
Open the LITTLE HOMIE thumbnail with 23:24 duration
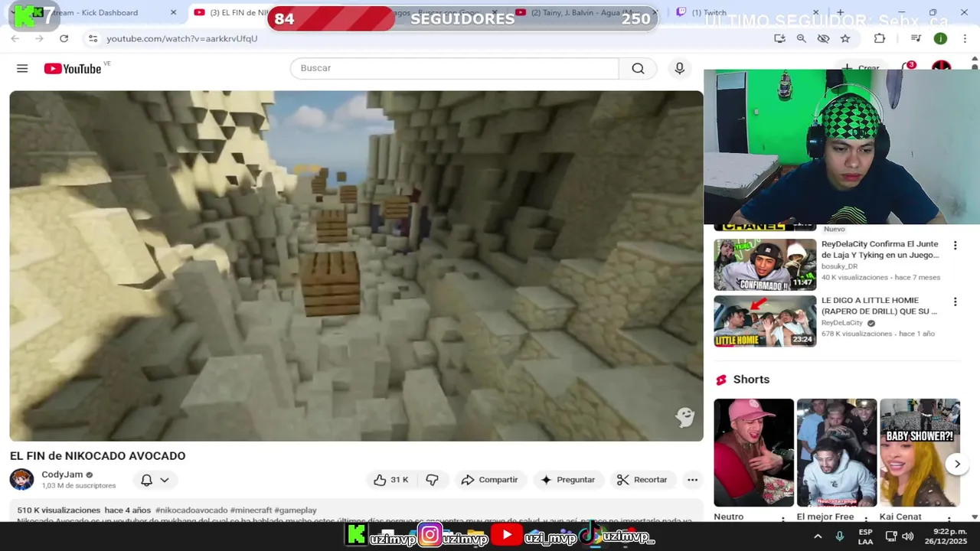[x=765, y=321]
